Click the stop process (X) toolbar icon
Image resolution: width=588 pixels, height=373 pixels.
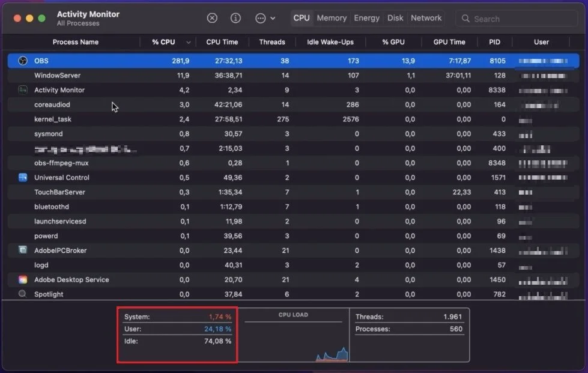click(212, 18)
